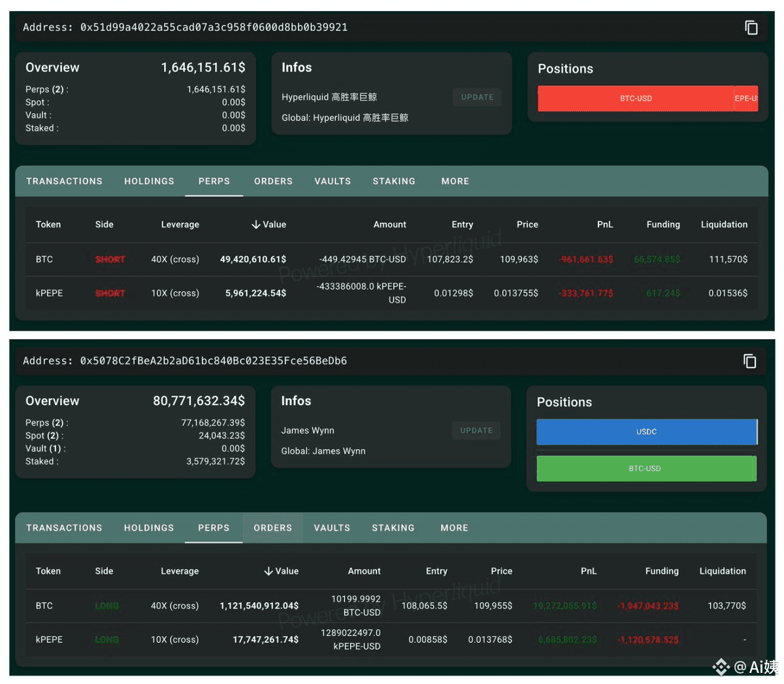
Task: Open the MORE menu in the bottom tab bar
Action: point(453,528)
